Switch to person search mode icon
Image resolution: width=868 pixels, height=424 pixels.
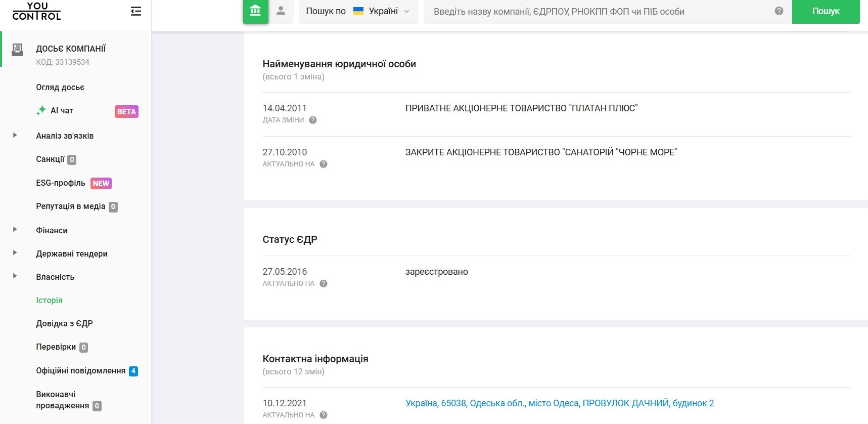coord(281,11)
